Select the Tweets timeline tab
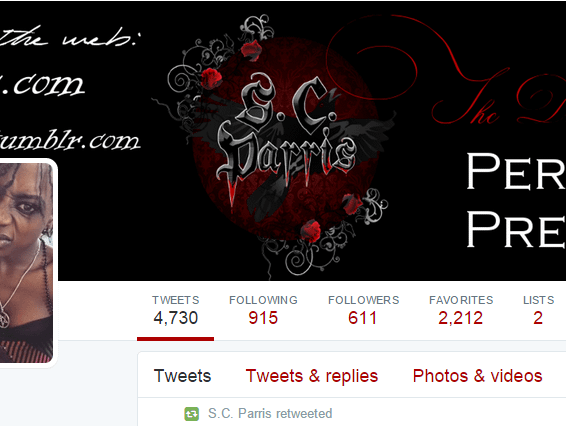 (182, 376)
